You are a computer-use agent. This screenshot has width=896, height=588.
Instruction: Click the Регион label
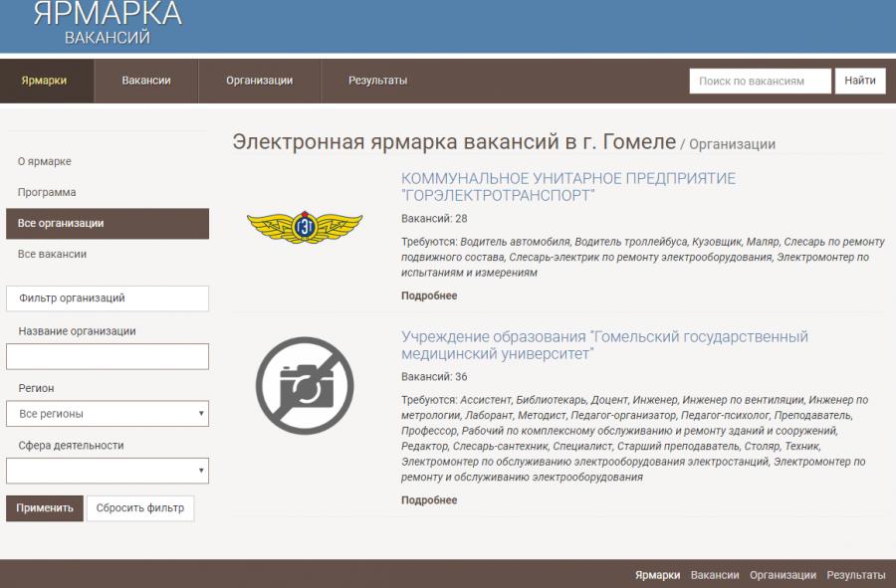tap(36, 388)
